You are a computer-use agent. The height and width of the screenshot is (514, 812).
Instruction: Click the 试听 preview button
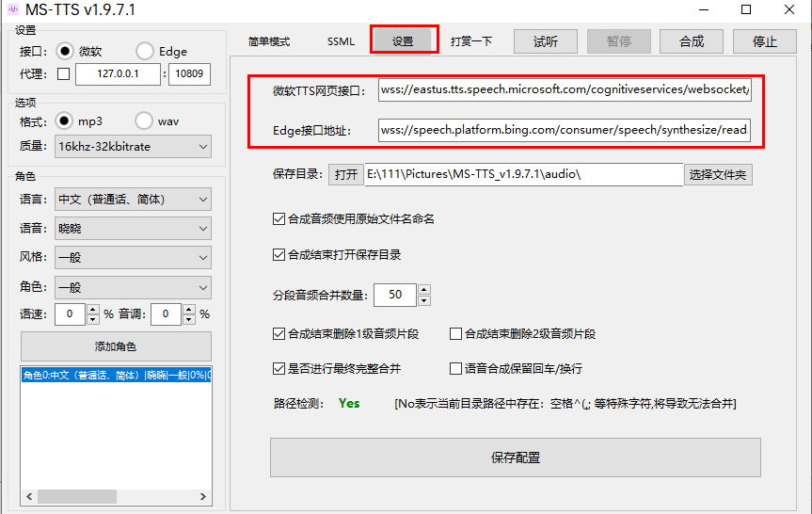[546, 41]
